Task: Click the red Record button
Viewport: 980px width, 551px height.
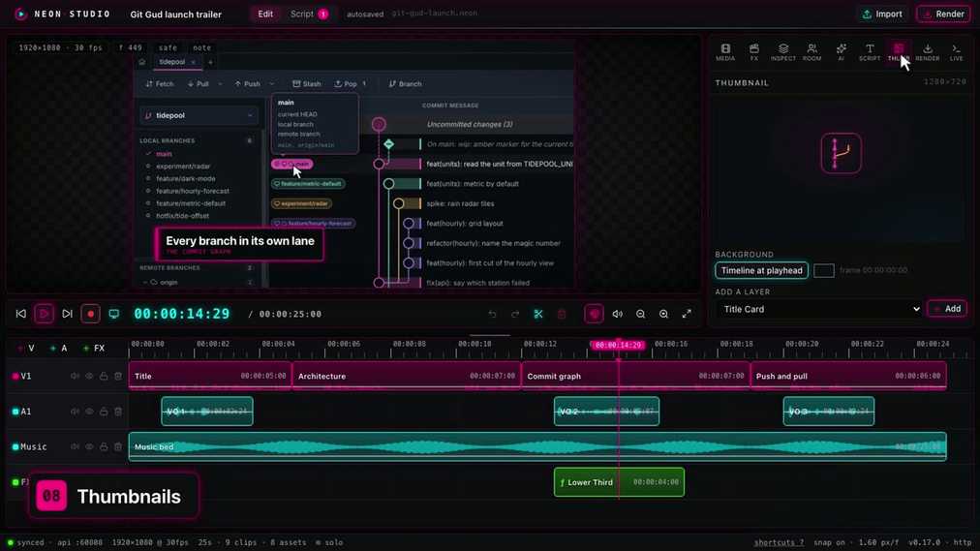Action: 91,314
